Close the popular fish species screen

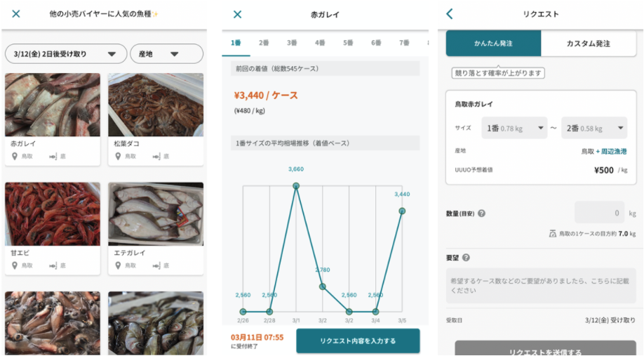point(16,14)
